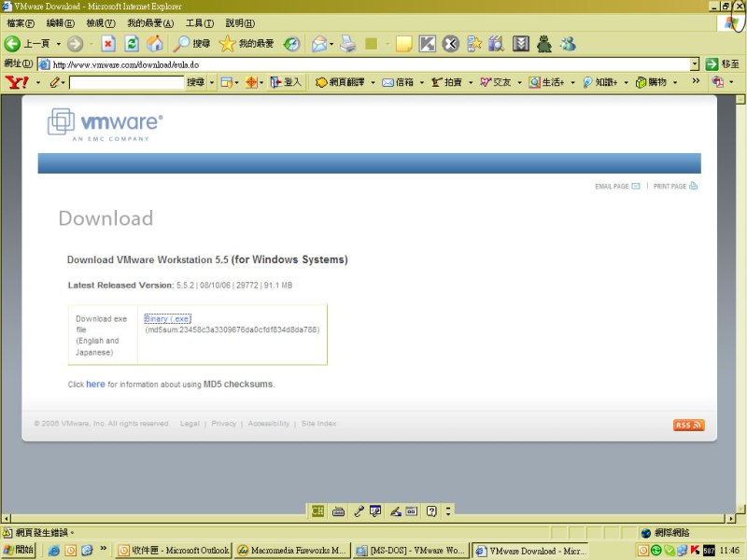Click the green frog toolbar icon
Screen dimensions: 747x560
[544, 44]
